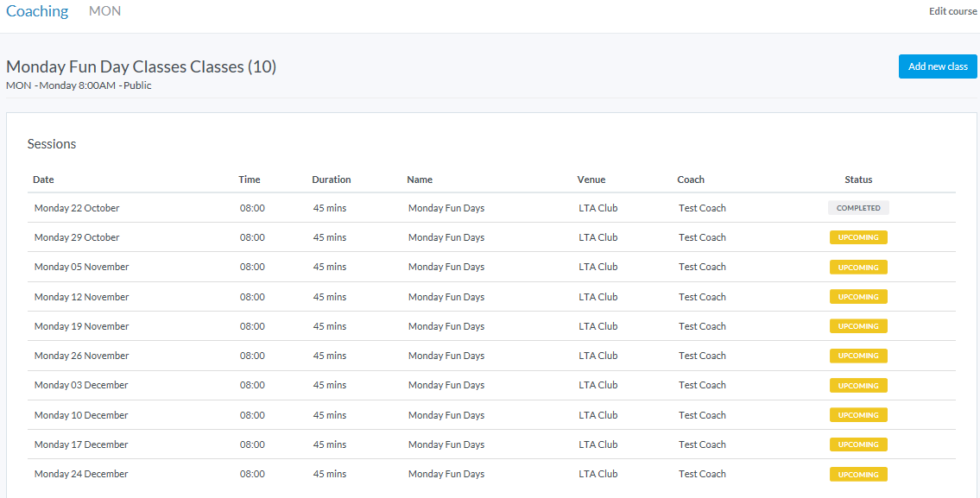Screen dimensions: 980x498
Task: Go to the Coaching breadcrumb link
Action: pyautogui.click(x=37, y=11)
